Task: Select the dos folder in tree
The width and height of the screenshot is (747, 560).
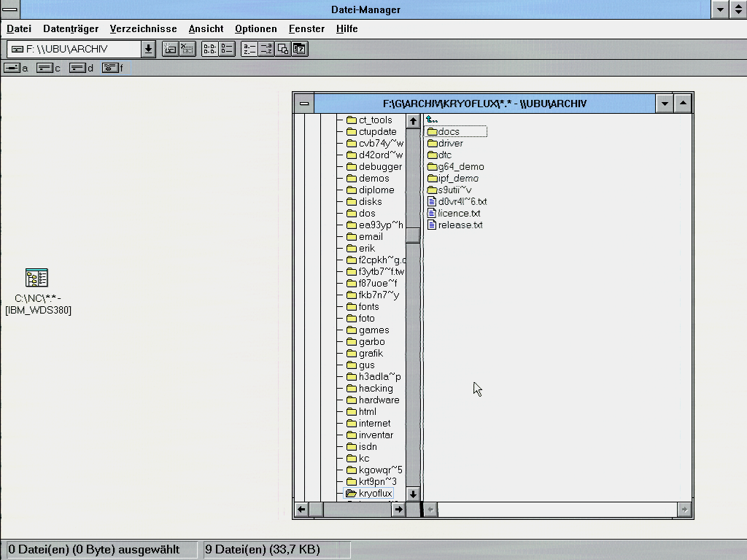Action: tap(360, 214)
